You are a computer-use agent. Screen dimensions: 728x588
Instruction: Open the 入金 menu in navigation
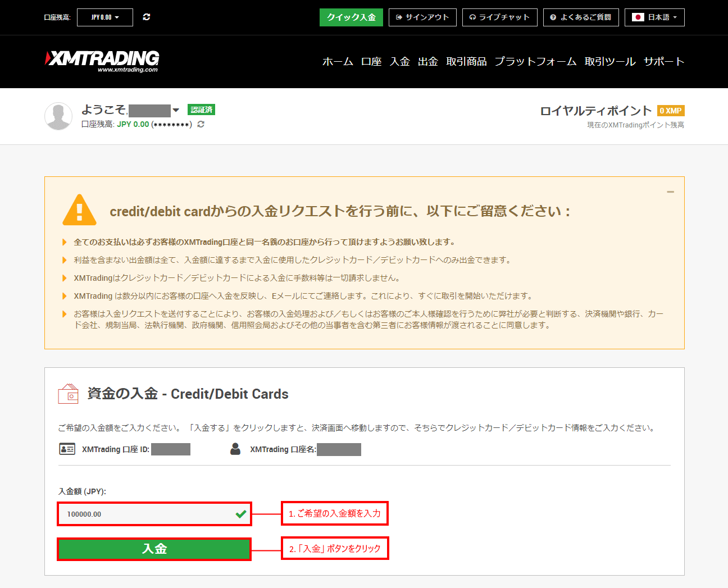pos(400,62)
